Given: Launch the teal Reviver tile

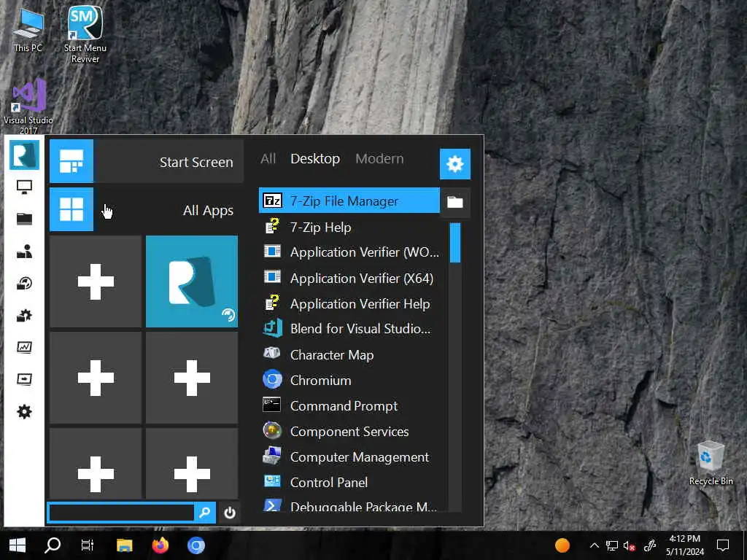Looking at the screenshot, I should point(192,281).
